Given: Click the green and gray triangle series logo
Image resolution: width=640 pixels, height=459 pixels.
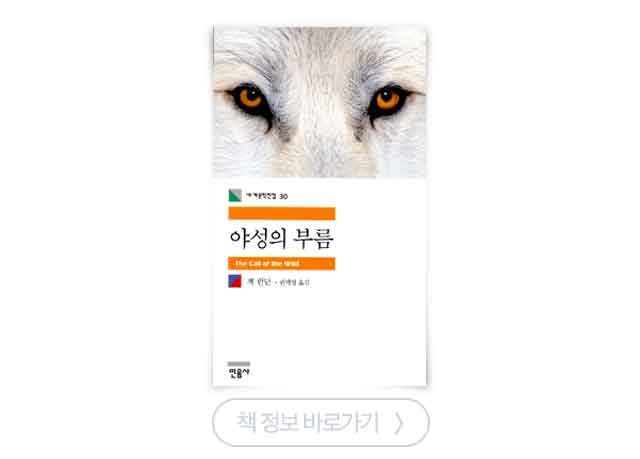Looking at the screenshot, I should click(x=235, y=196).
